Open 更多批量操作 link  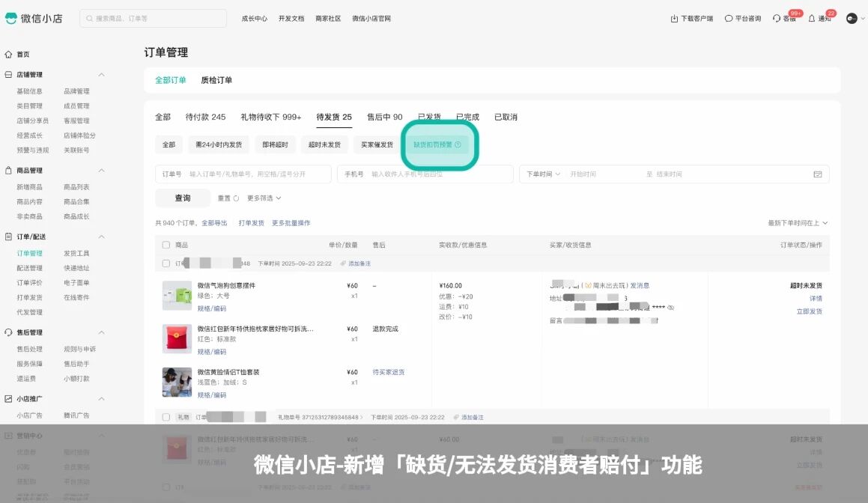pos(291,223)
